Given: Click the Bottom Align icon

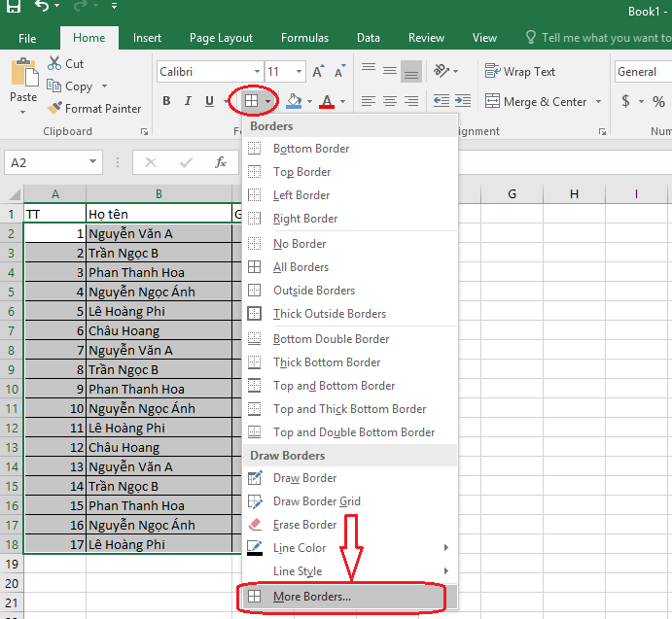Looking at the screenshot, I should pyautogui.click(x=411, y=71).
